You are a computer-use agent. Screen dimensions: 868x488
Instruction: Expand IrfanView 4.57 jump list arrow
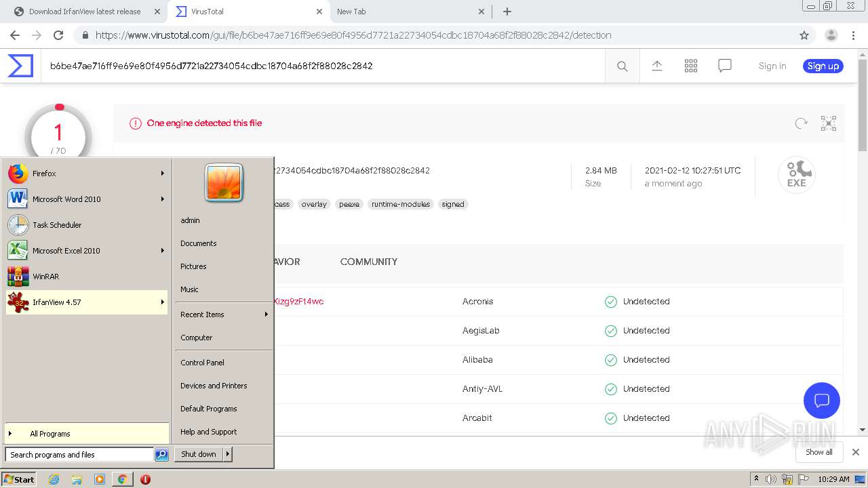click(163, 302)
